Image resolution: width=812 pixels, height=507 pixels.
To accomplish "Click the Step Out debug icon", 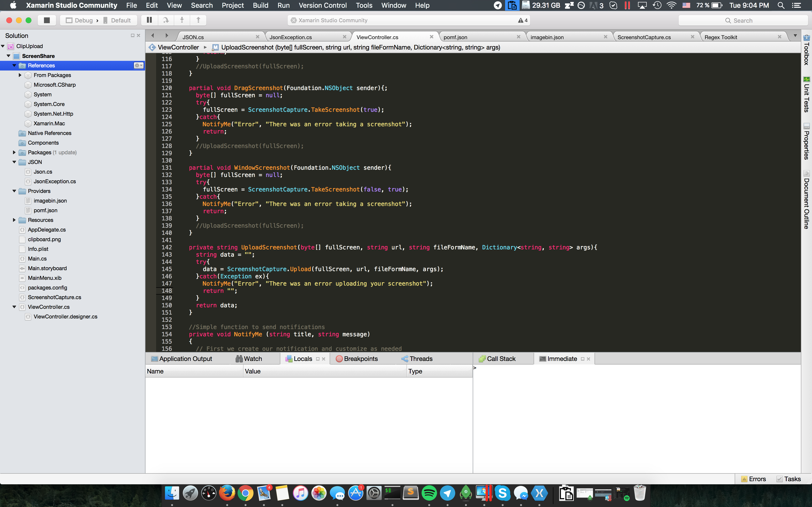I will (198, 20).
